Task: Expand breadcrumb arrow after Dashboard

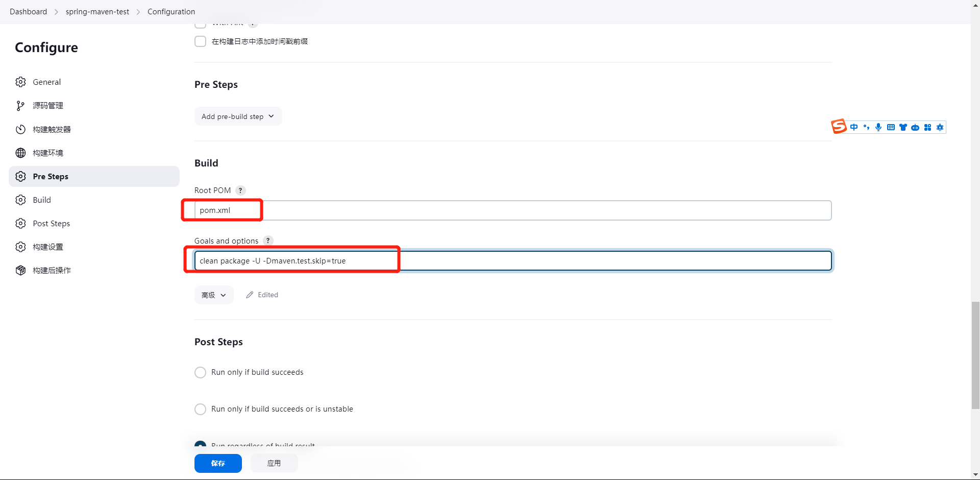Action: tap(56, 12)
